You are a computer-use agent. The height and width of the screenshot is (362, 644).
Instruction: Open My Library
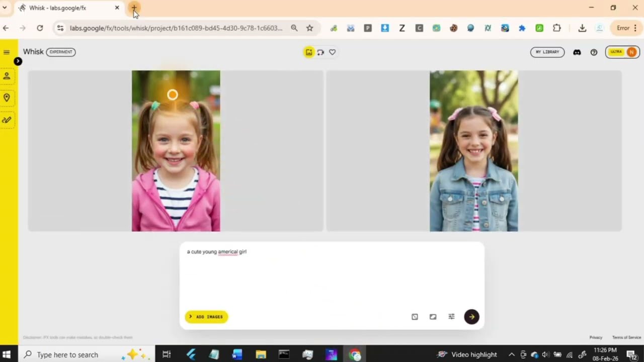[x=547, y=52]
